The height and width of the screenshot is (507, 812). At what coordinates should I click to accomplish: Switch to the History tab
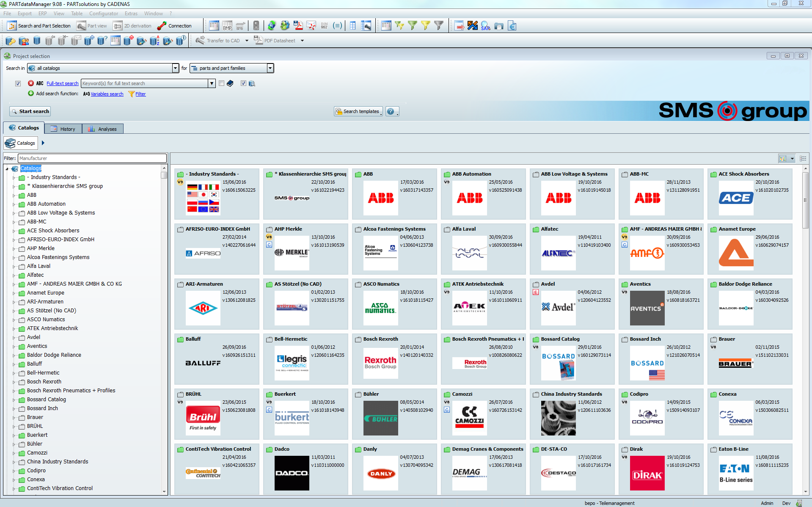point(63,129)
